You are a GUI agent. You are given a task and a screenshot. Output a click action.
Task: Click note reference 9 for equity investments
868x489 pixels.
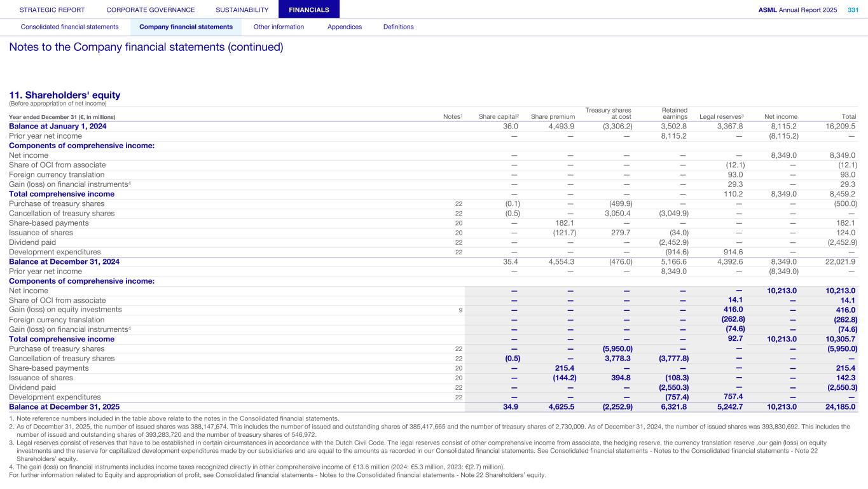460,310
